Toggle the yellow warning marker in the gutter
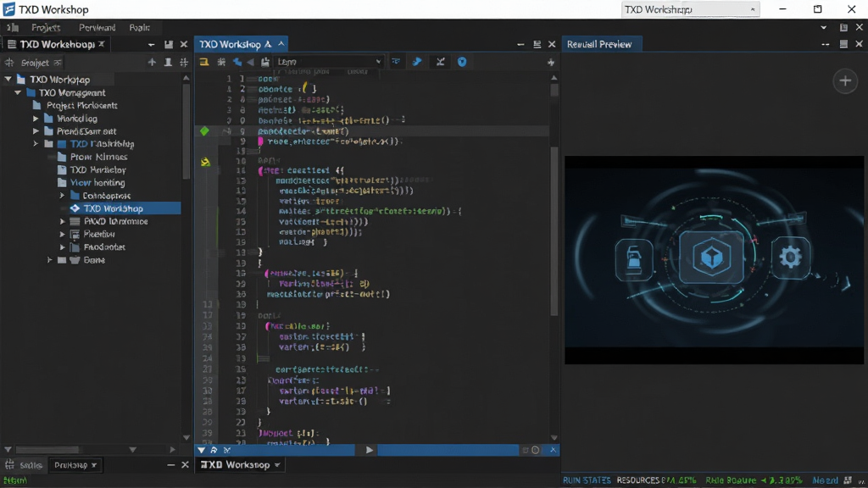Viewport: 868px width, 488px height. click(205, 162)
